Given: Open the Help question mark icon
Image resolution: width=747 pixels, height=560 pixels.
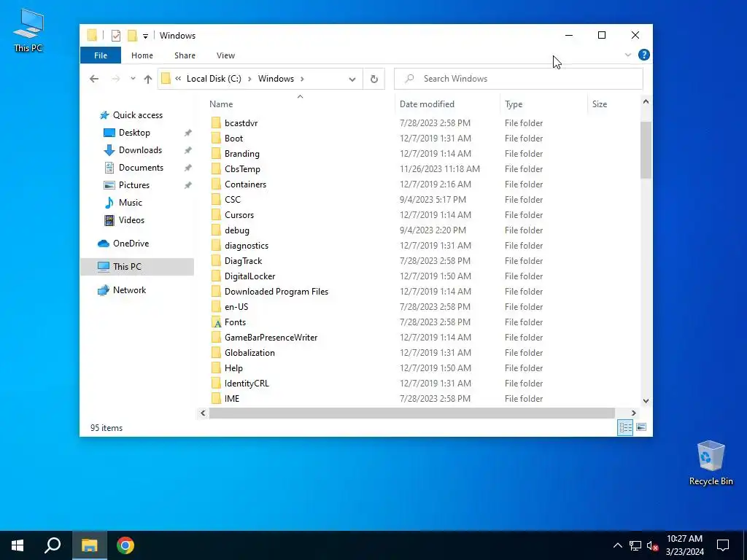Looking at the screenshot, I should (x=643, y=55).
